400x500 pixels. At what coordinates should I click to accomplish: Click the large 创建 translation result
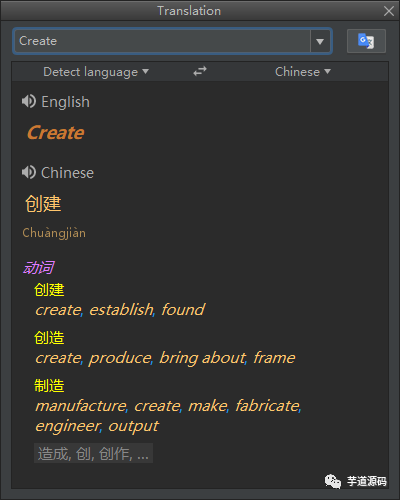click(x=43, y=204)
